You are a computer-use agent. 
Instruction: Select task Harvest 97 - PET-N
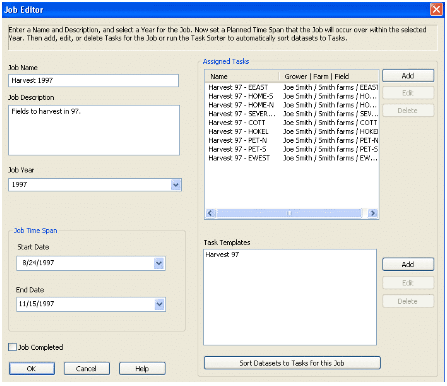[x=238, y=140]
